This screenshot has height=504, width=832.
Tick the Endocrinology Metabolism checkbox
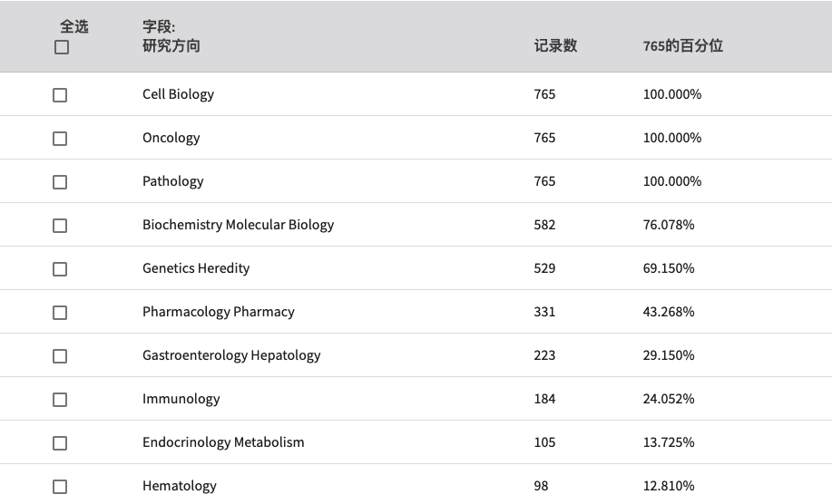point(60,443)
